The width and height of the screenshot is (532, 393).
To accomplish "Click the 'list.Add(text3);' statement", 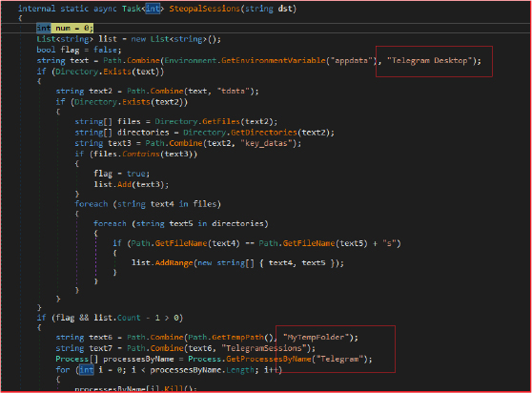I will tap(131, 184).
